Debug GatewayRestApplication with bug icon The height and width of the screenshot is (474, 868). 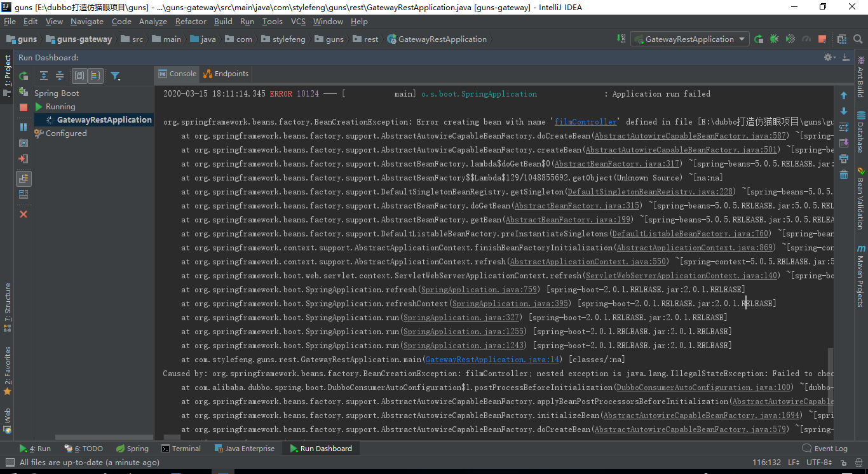(x=774, y=39)
